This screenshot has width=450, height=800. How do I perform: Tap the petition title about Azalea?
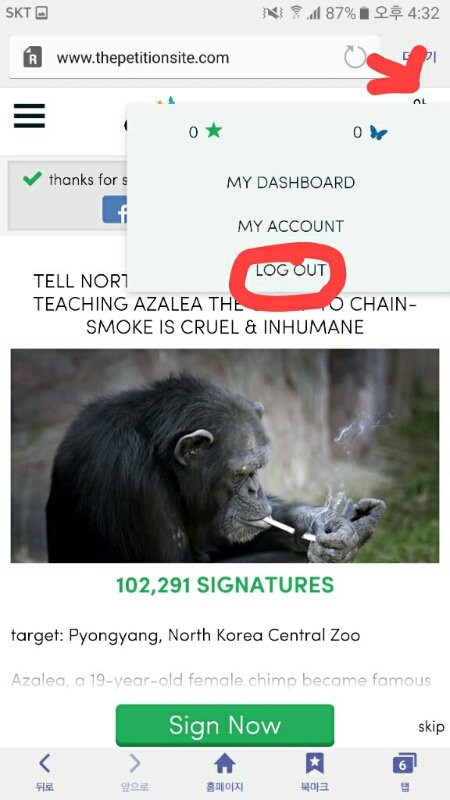coord(225,304)
